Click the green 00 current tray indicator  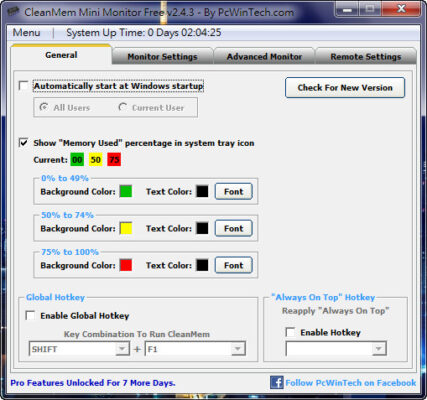point(77,160)
